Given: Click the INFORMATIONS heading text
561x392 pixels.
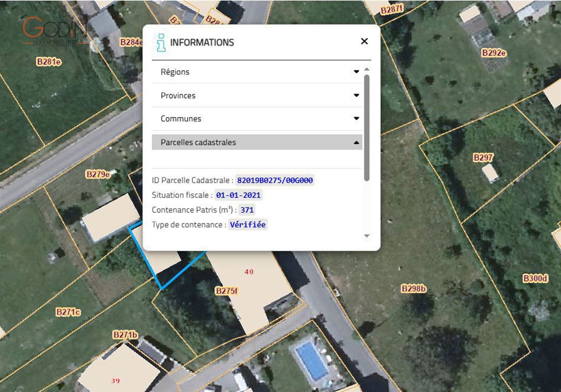Looking at the screenshot, I should 202,43.
